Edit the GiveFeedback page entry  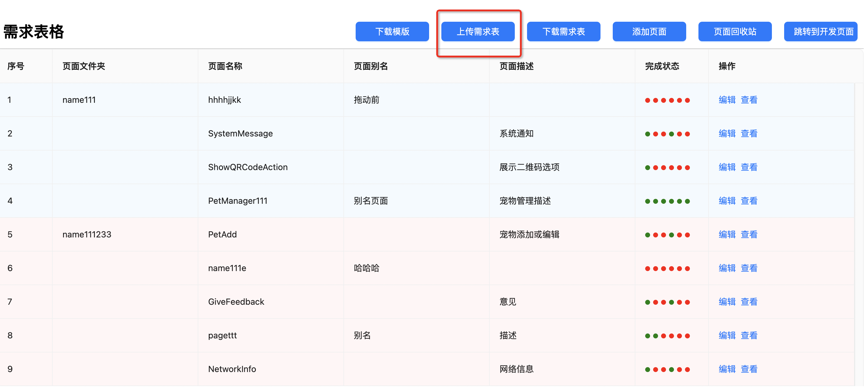(727, 302)
